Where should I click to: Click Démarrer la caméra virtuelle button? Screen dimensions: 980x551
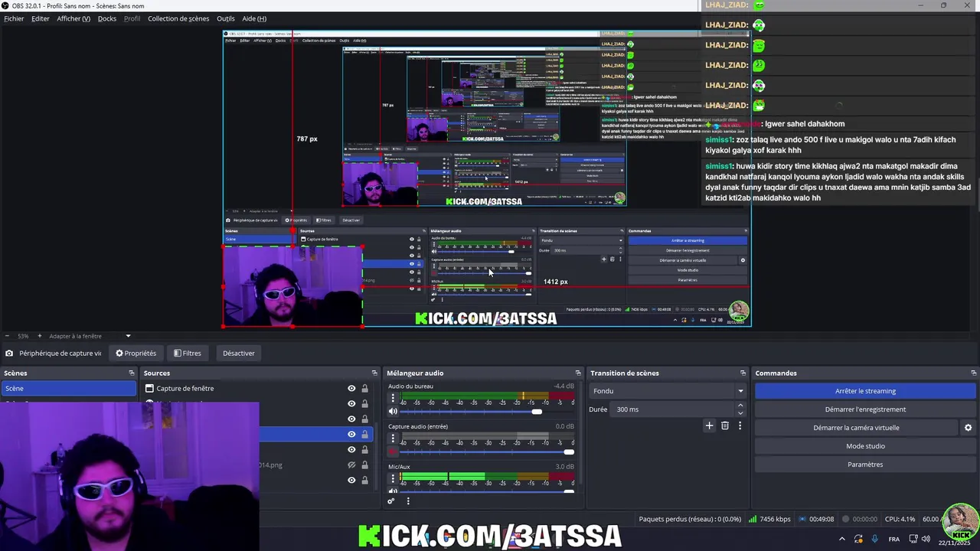[856, 428]
